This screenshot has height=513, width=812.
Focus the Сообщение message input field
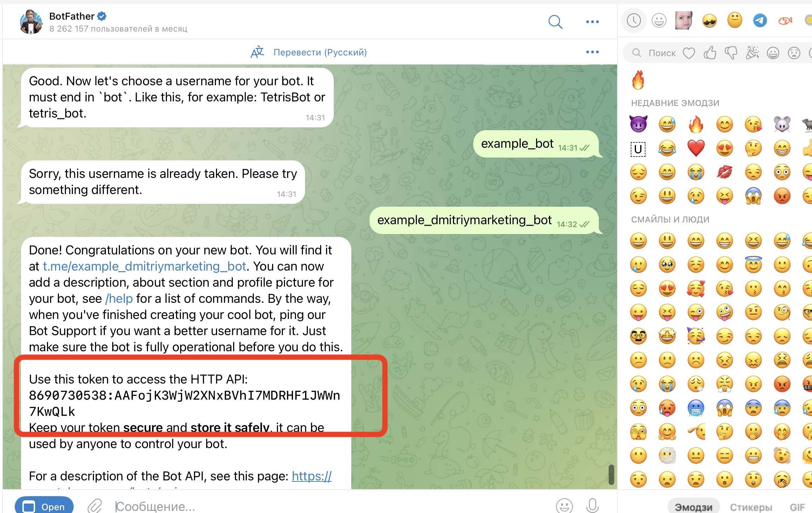330,506
